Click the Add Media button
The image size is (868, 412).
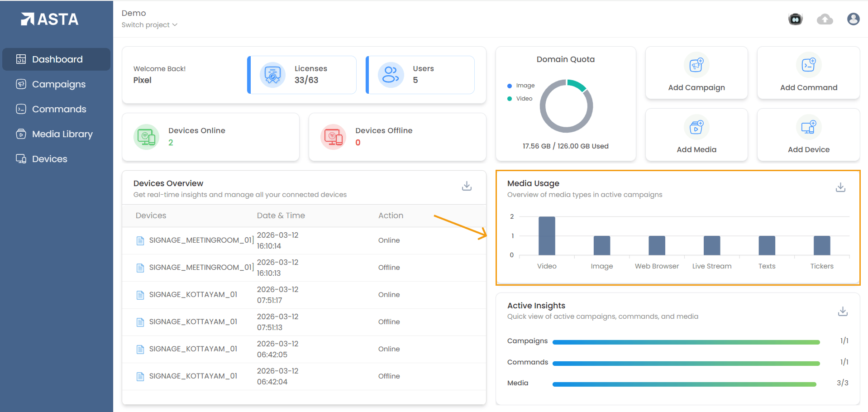pyautogui.click(x=696, y=135)
